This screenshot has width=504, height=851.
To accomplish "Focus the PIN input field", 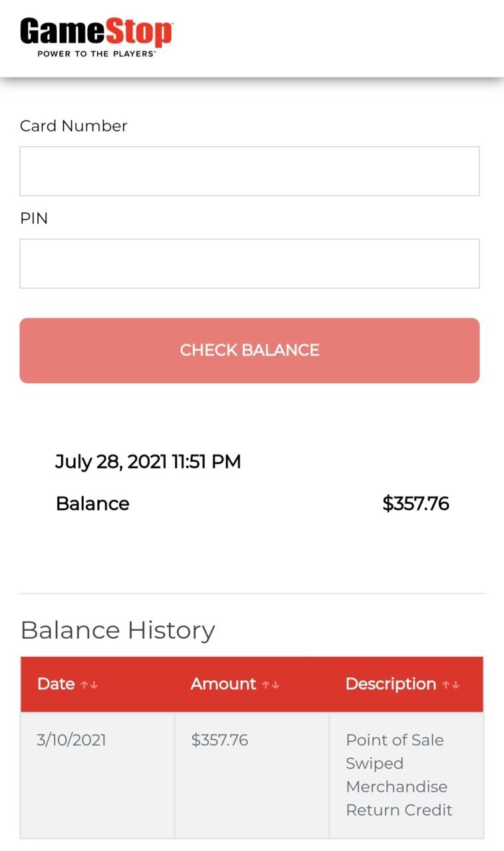I will click(x=249, y=263).
